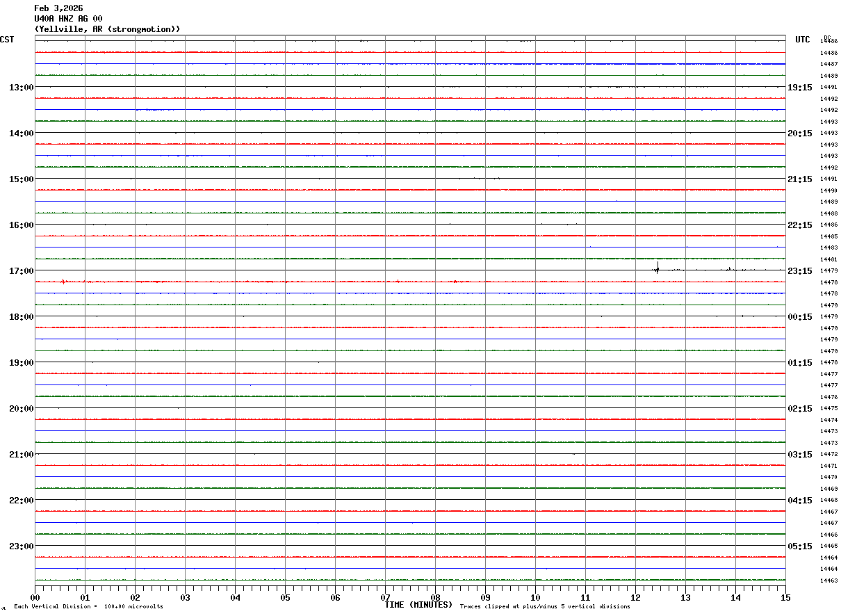Click minute tick '09' on time axis
The height and width of the screenshot is (616, 841).
click(x=485, y=597)
